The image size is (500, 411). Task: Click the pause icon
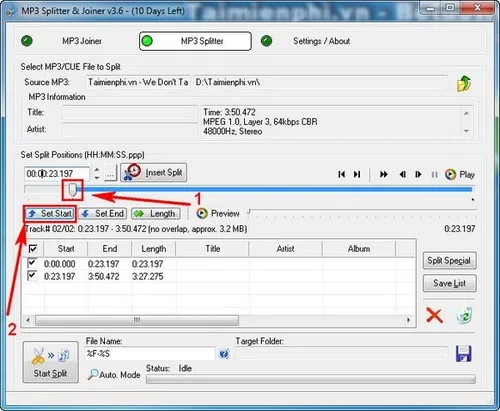point(434,174)
